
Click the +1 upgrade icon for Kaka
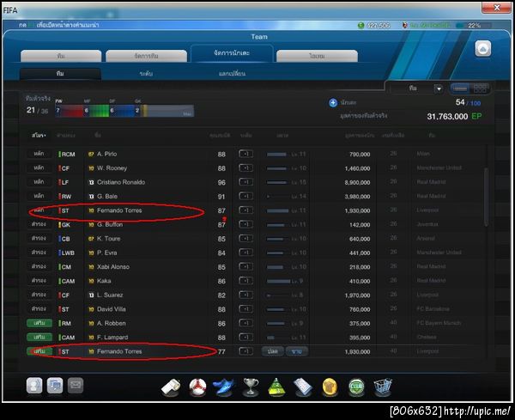[245, 281]
